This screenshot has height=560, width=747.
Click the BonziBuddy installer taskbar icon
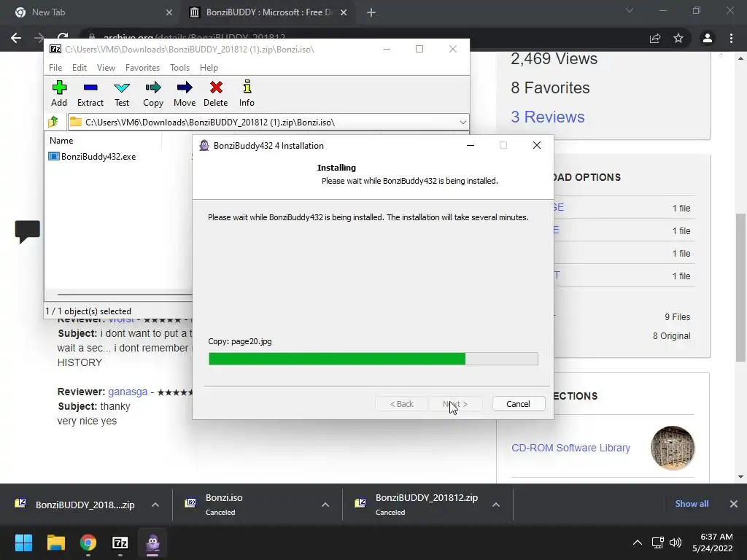click(x=152, y=542)
